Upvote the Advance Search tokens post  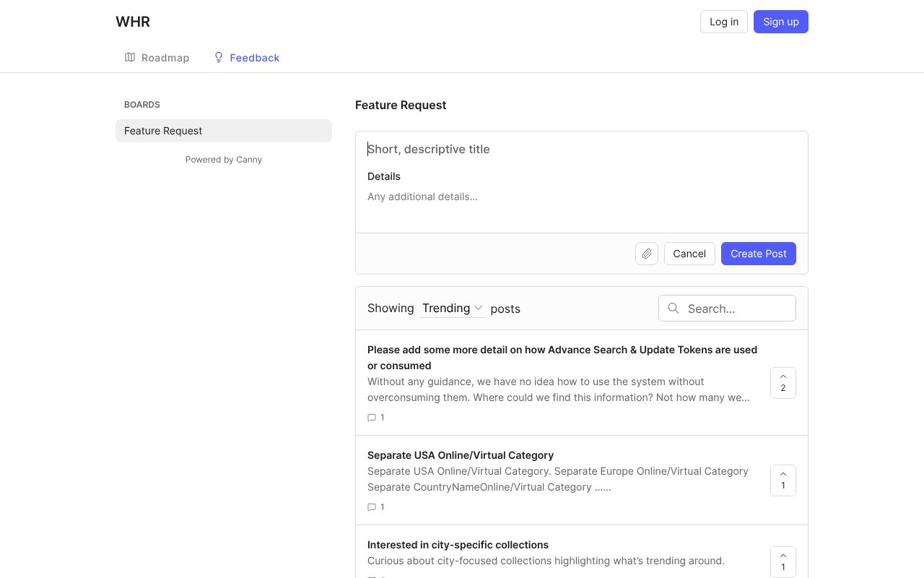(x=783, y=383)
